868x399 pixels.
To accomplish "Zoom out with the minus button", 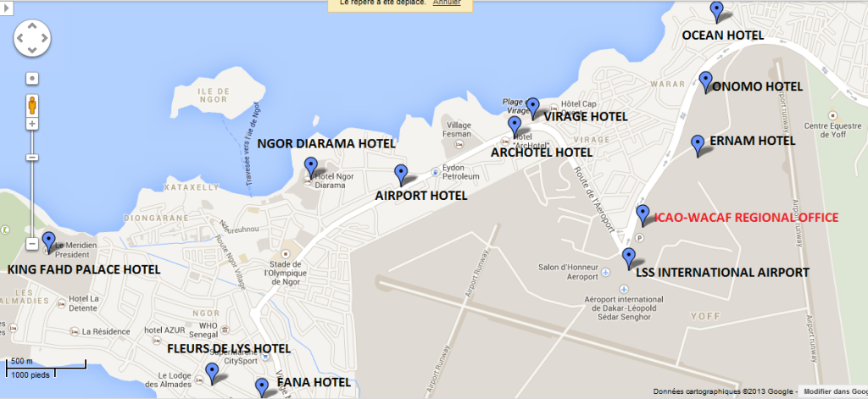I will coord(32,243).
